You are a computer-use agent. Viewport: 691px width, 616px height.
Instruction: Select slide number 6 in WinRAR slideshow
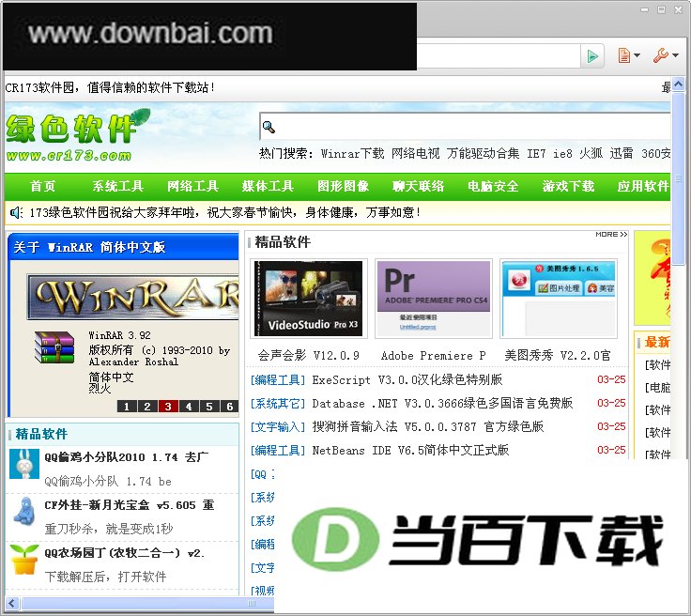click(230, 407)
